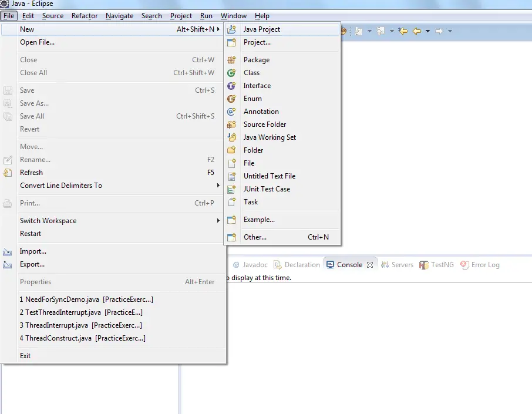Create a new JUnit Test Case
532x414 pixels.
(x=265, y=189)
